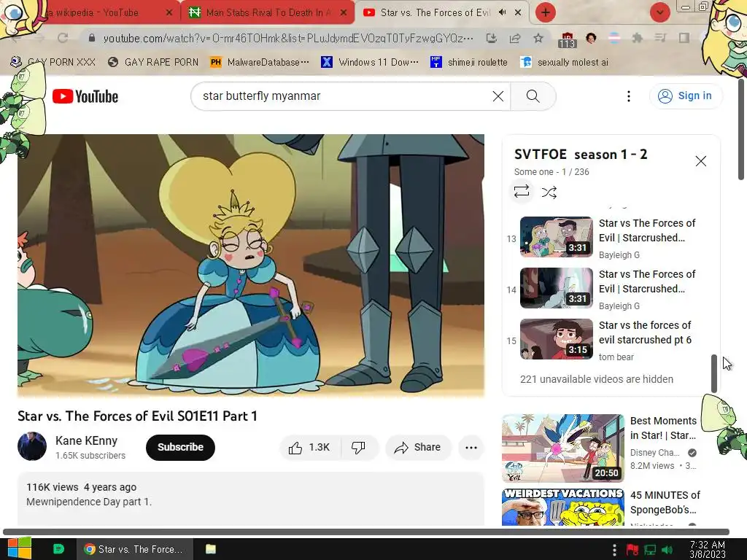Open Best Moments in Star! video thumbnail
This screenshot has width=747, height=560.
point(562,448)
